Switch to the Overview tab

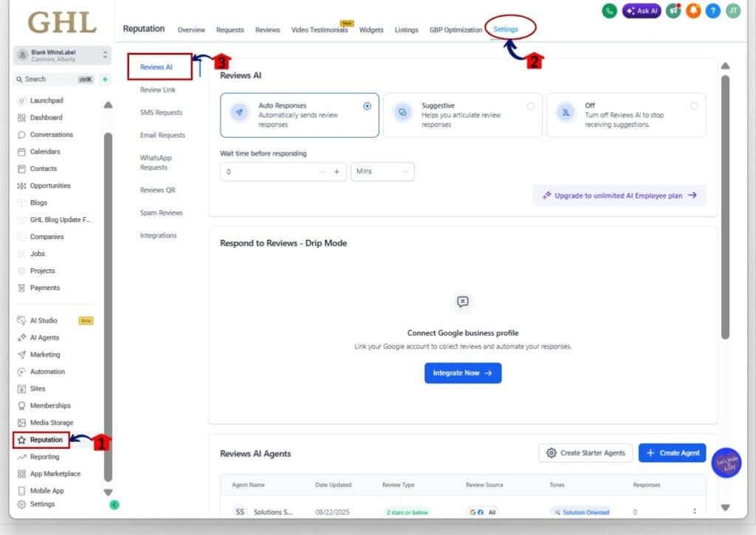191,30
